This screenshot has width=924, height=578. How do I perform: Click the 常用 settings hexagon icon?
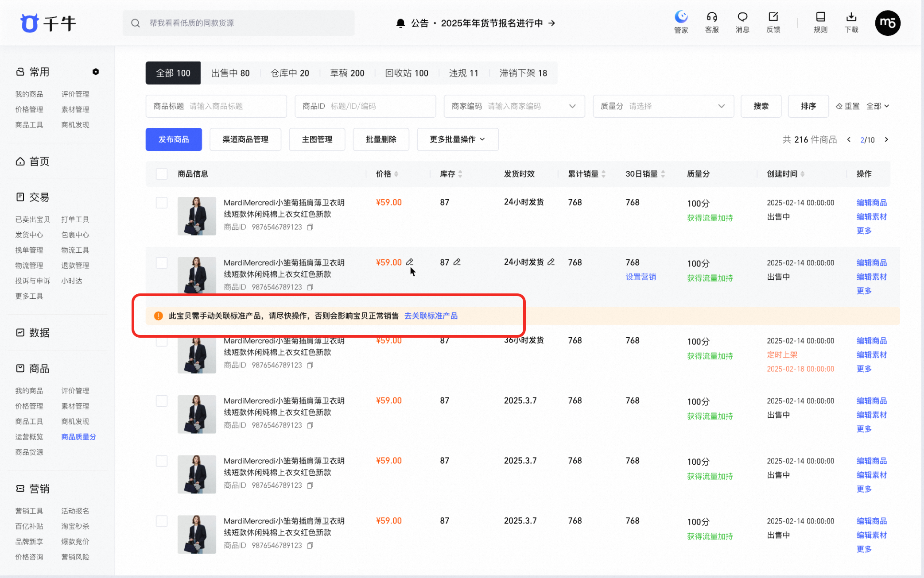click(x=96, y=72)
